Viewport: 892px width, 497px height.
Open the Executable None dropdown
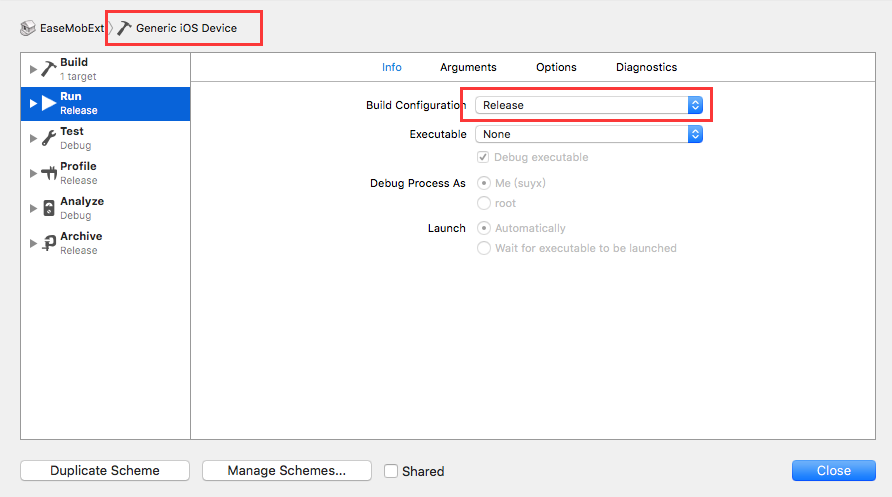[589, 134]
